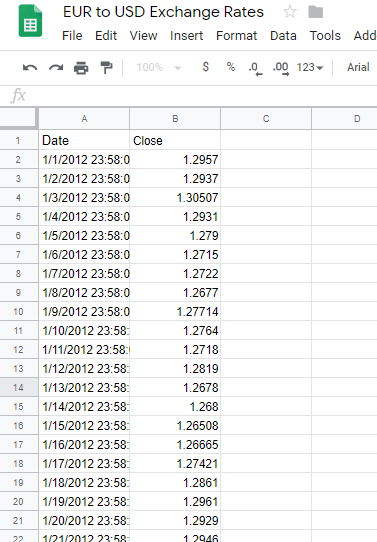Image resolution: width=377 pixels, height=542 pixels.
Task: Select cell with value 1.2715
Action: pos(175,254)
